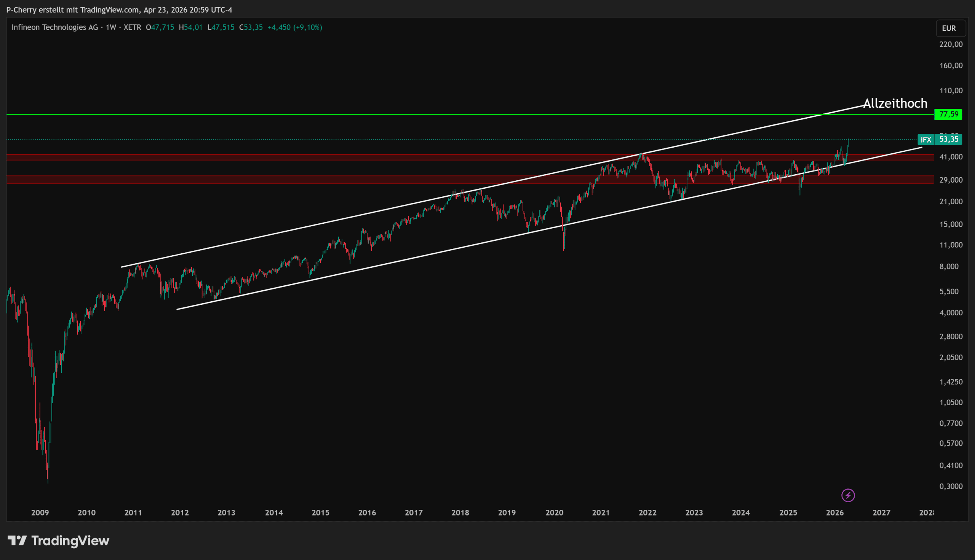Viewport: 975px width, 560px height.
Task: Click the 2020 label on time axis
Action: click(554, 513)
